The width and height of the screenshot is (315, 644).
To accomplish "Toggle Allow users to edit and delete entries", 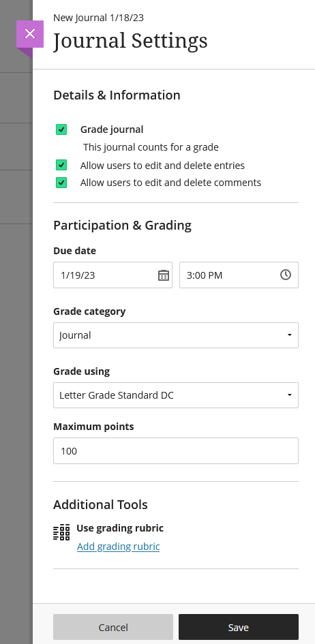I will pyautogui.click(x=61, y=165).
